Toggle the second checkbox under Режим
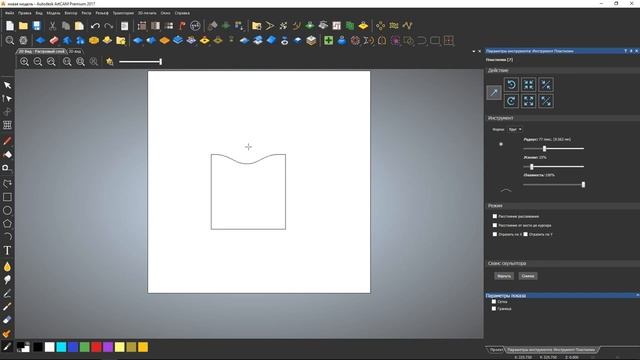 495,225
